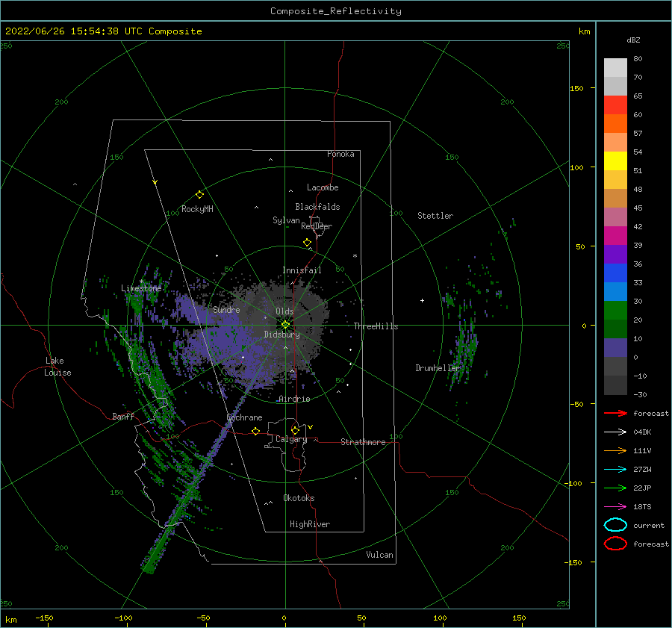This screenshot has height=628, width=672.
Task: Click the cyan current ellipse icon
Action: (x=615, y=525)
